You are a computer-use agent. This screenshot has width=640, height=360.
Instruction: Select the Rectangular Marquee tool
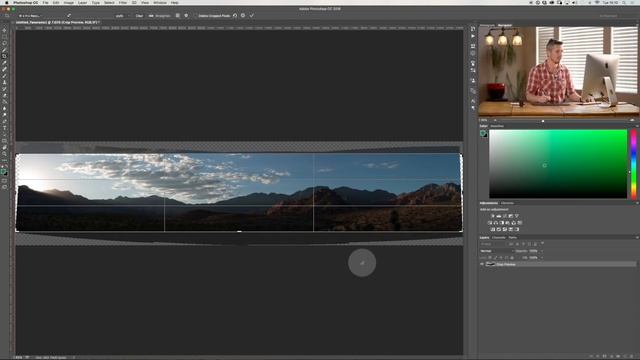click(x=4, y=37)
